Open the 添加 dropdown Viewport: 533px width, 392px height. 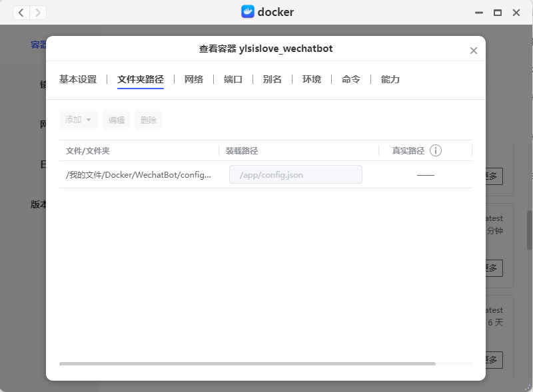click(79, 120)
